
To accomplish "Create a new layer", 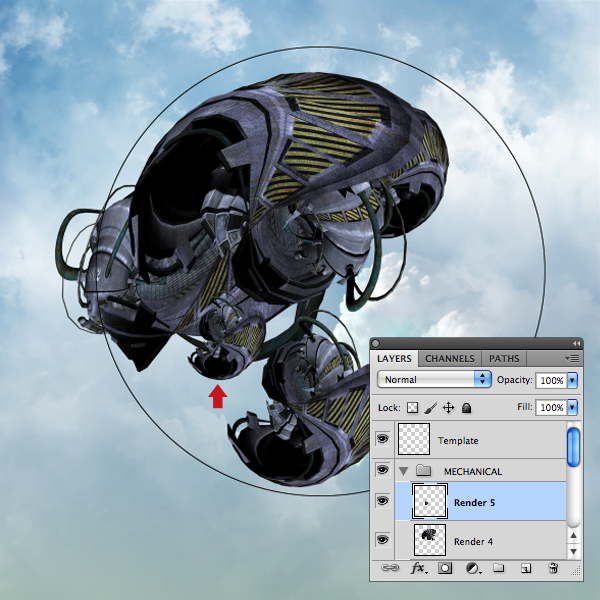I will (526, 569).
